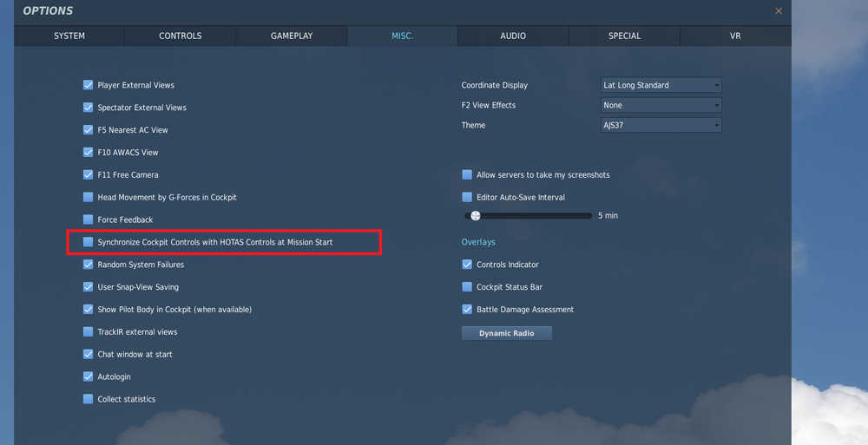Switch to the SPECIAL tab
The image size is (868, 445).
(624, 36)
